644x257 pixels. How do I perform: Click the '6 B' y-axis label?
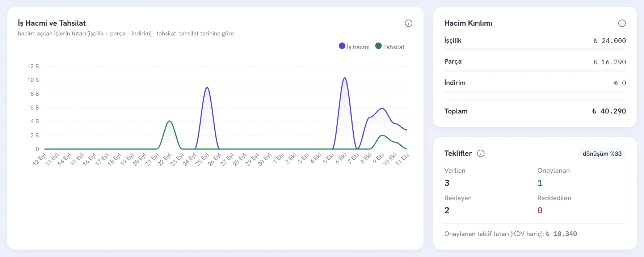pos(34,107)
